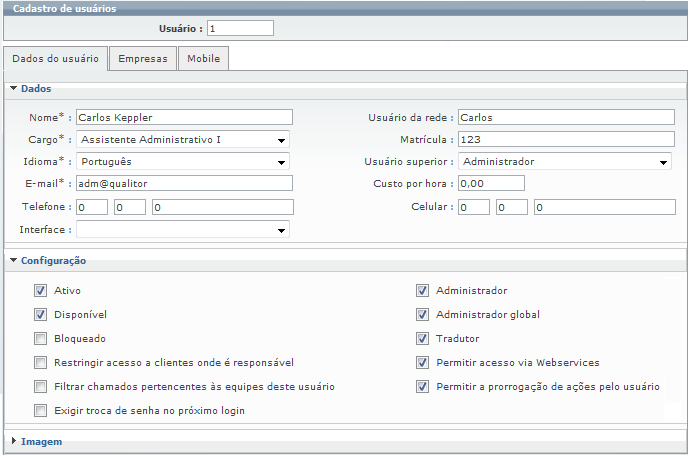Toggle the Administrador global checkbox
Image resolution: width=692 pixels, height=459 pixels.
coord(423,315)
